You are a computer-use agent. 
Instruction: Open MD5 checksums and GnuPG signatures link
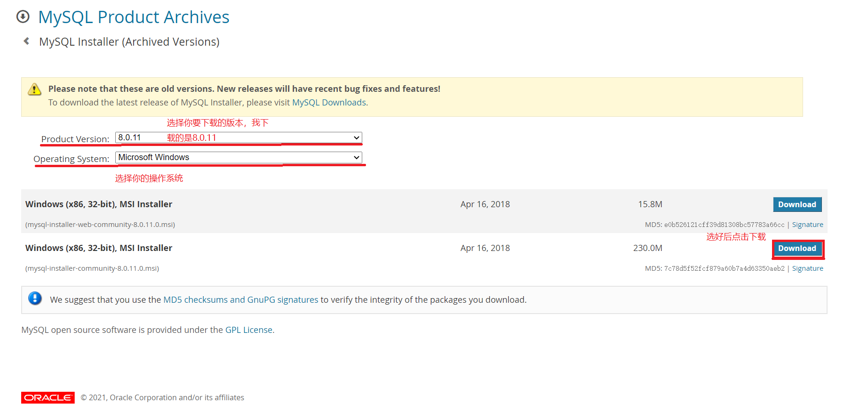pyautogui.click(x=240, y=300)
